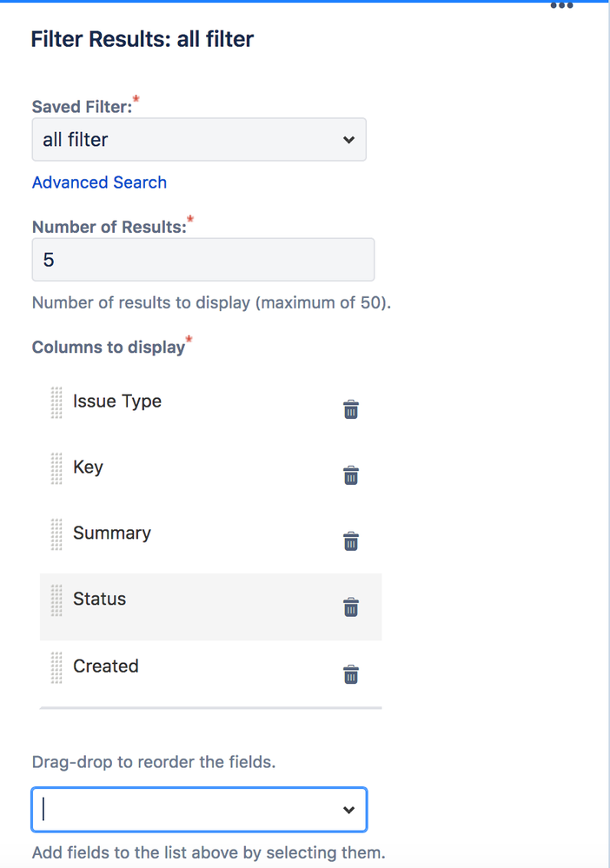Open the Saved Filter dropdown

(x=198, y=139)
